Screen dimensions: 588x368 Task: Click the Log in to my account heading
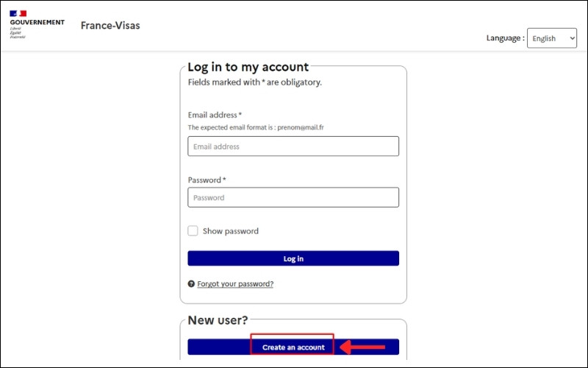[248, 67]
